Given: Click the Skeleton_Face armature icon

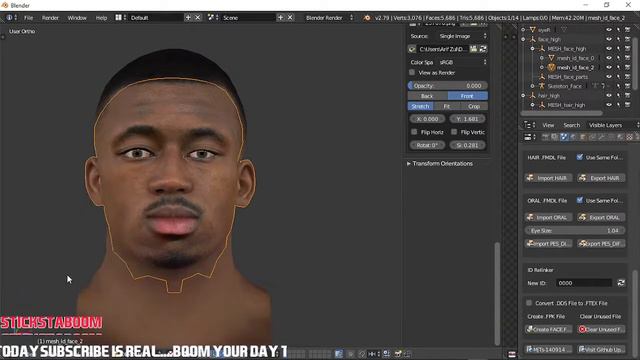Looking at the screenshot, I should (542, 86).
